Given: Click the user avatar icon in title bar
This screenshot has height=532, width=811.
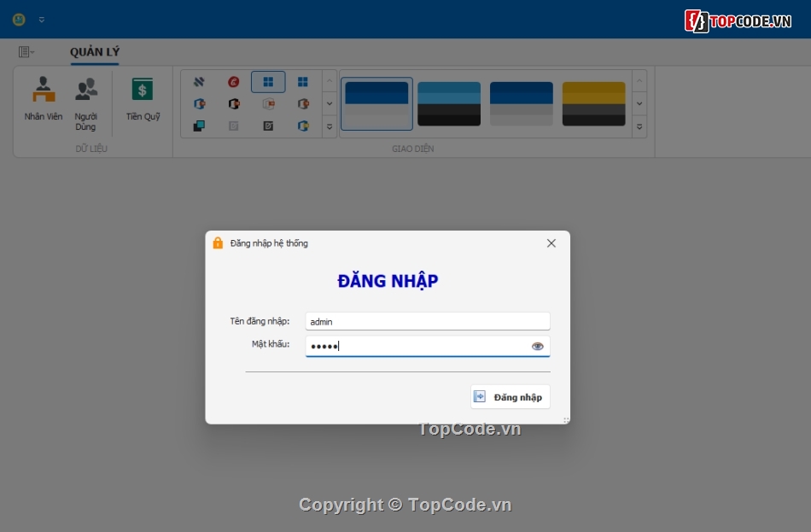Looking at the screenshot, I should [x=18, y=19].
